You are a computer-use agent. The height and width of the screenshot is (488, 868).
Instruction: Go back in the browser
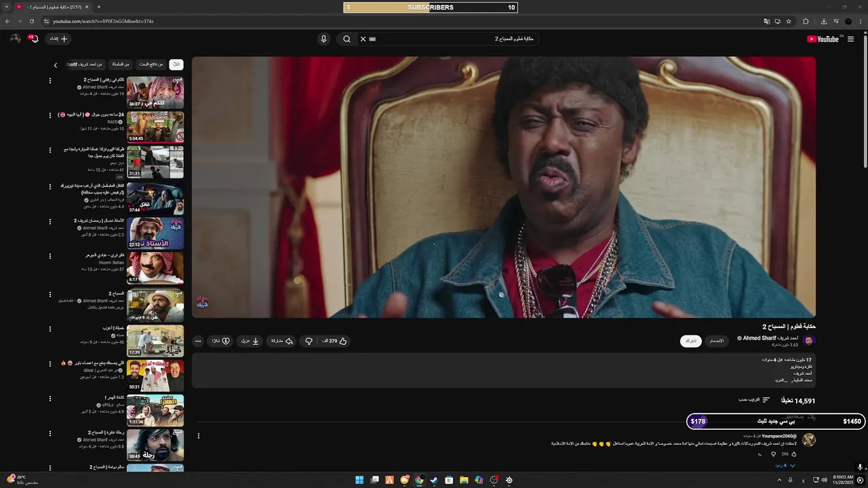tap(7, 21)
